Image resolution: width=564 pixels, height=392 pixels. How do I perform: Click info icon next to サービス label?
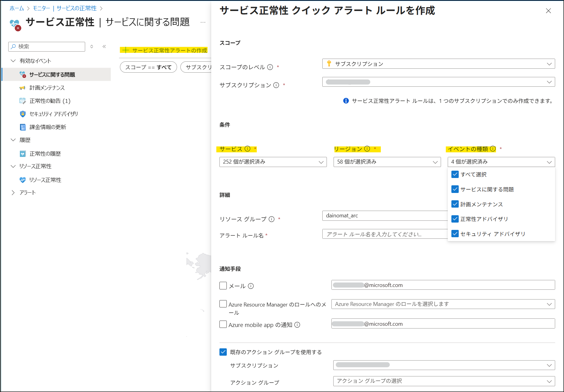(x=248, y=149)
